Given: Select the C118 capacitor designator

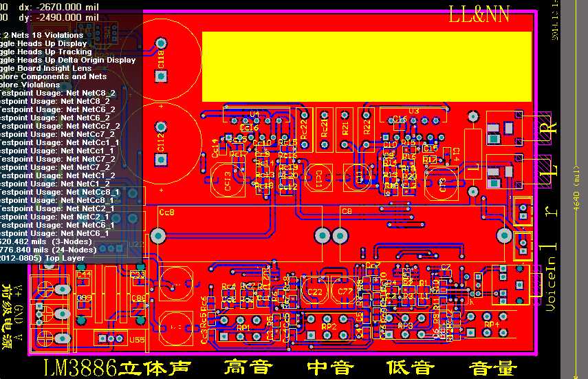Looking at the screenshot, I should [x=160, y=59].
